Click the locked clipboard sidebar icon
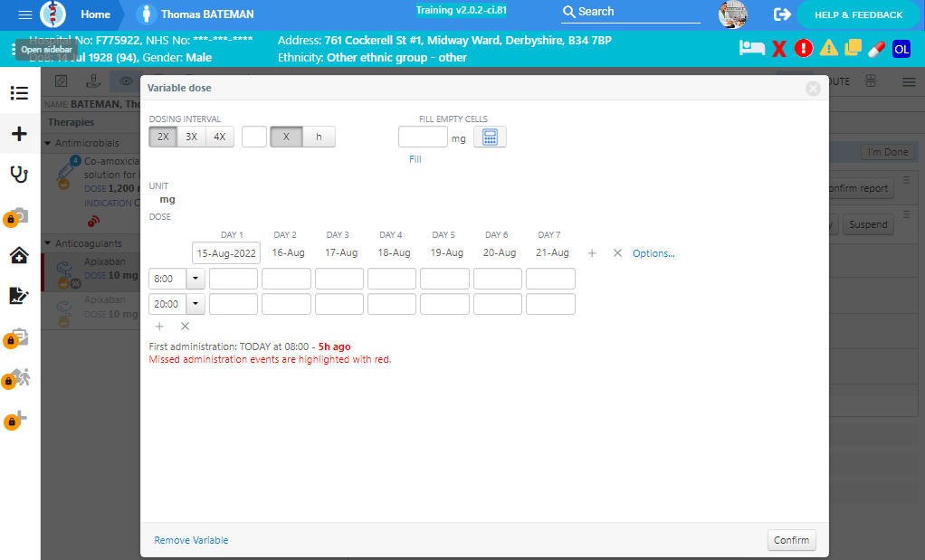 click(x=16, y=338)
